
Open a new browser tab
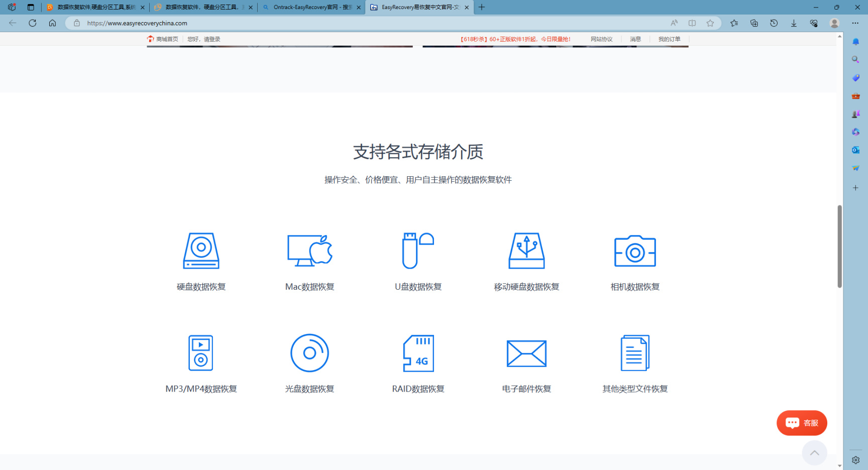pyautogui.click(x=482, y=7)
